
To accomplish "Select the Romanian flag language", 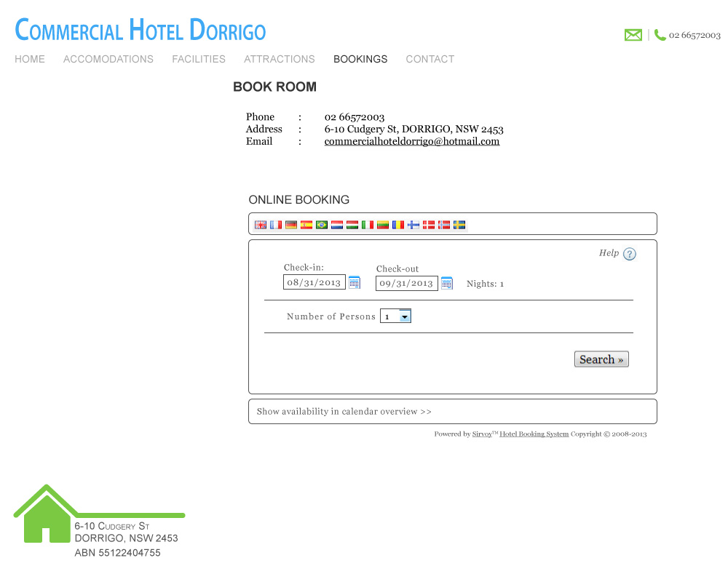I will click(398, 225).
